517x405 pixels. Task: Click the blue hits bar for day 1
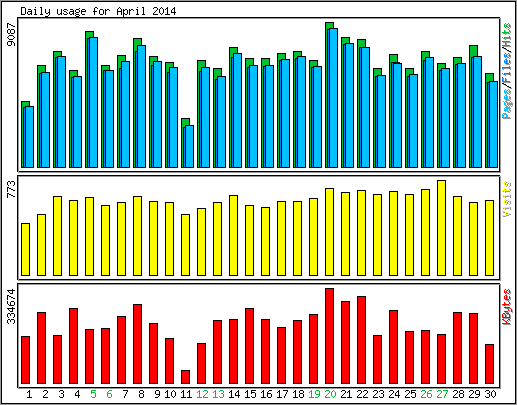pos(30,137)
